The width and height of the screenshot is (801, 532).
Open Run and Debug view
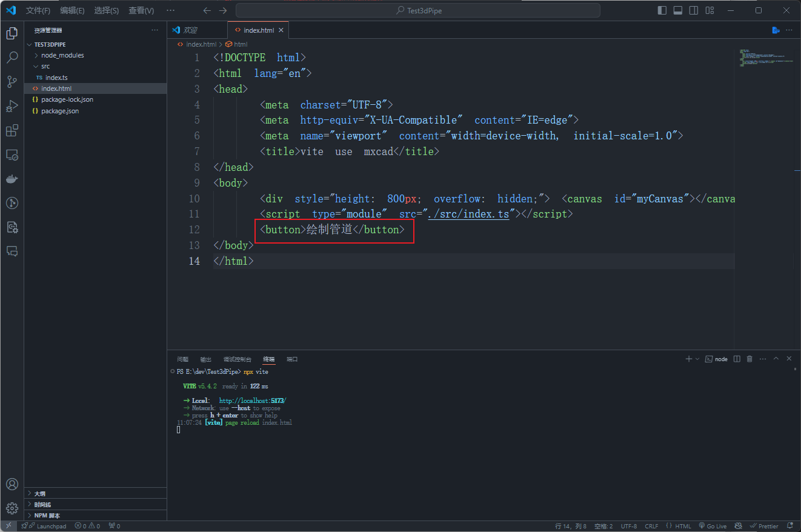click(12, 106)
